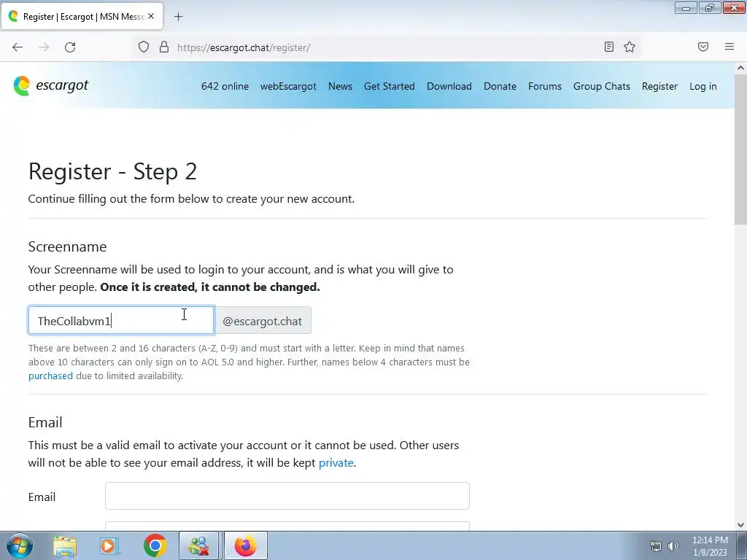The width and height of the screenshot is (747, 560).
Task: Click 642 online in navigation
Action: [x=225, y=86]
